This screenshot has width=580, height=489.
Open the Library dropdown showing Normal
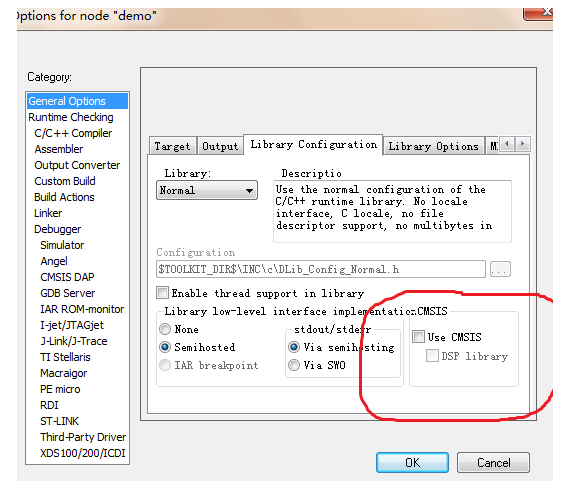point(207,190)
